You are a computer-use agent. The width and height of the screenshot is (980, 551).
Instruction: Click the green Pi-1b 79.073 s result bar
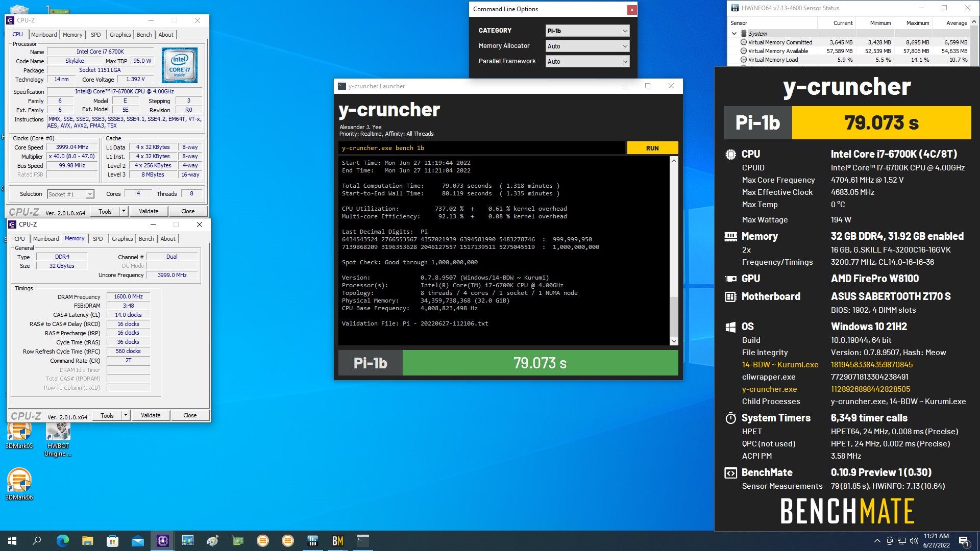[x=540, y=363]
